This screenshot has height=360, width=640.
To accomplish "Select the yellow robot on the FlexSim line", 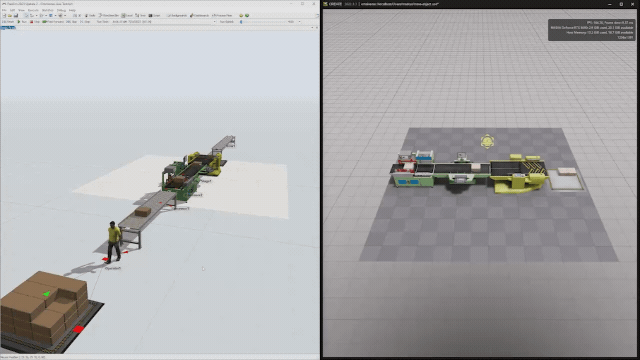I will pyautogui.click(x=215, y=164).
